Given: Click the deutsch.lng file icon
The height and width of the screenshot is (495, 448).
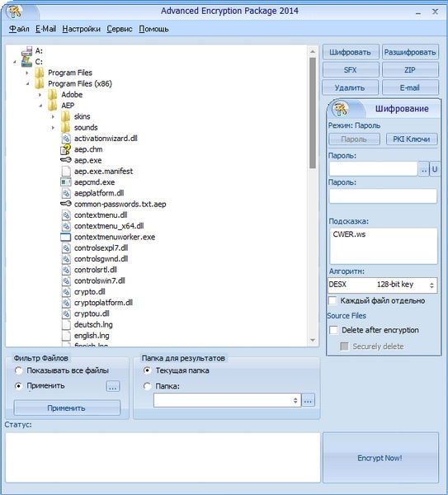Looking at the screenshot, I should (x=66, y=324).
